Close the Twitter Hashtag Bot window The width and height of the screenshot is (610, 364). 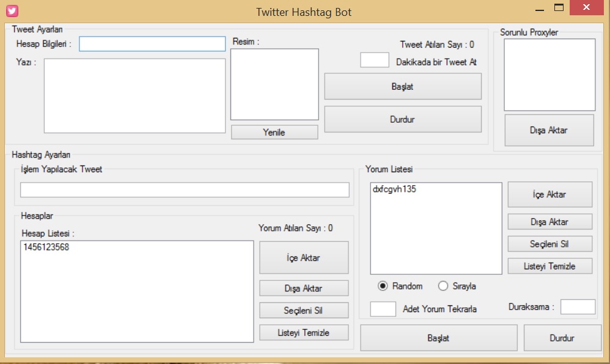click(587, 7)
